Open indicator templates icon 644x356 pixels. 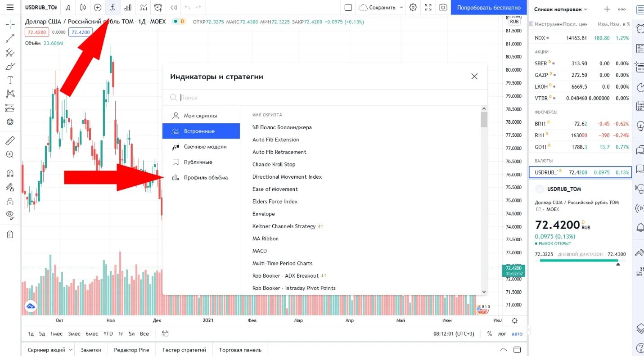click(x=143, y=7)
